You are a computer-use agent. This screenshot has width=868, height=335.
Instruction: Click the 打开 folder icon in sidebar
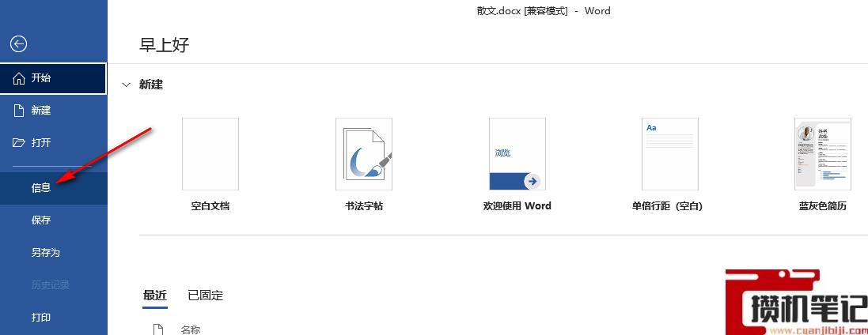tap(19, 143)
